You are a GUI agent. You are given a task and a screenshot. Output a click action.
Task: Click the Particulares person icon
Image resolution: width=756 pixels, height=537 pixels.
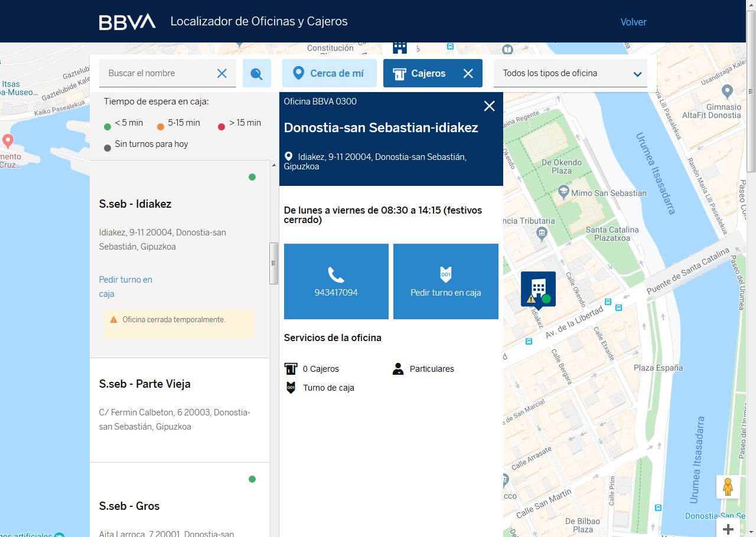[397, 369]
